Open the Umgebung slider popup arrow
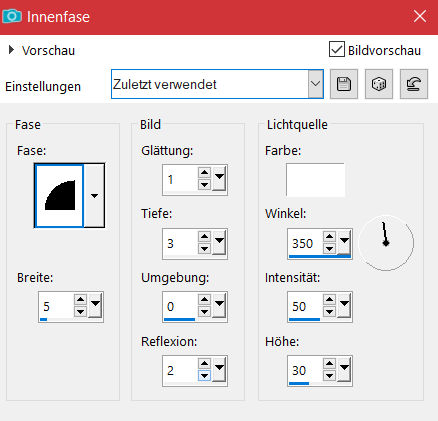 (219, 304)
